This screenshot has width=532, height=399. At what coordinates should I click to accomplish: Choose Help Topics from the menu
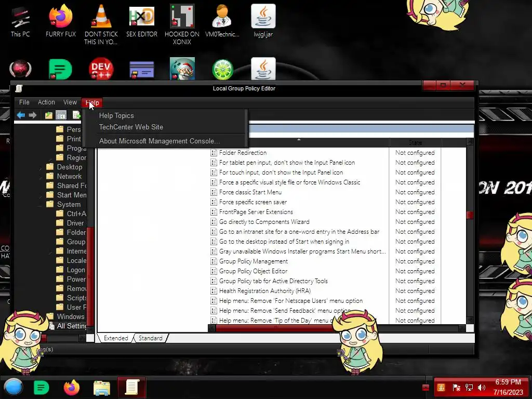pos(116,115)
